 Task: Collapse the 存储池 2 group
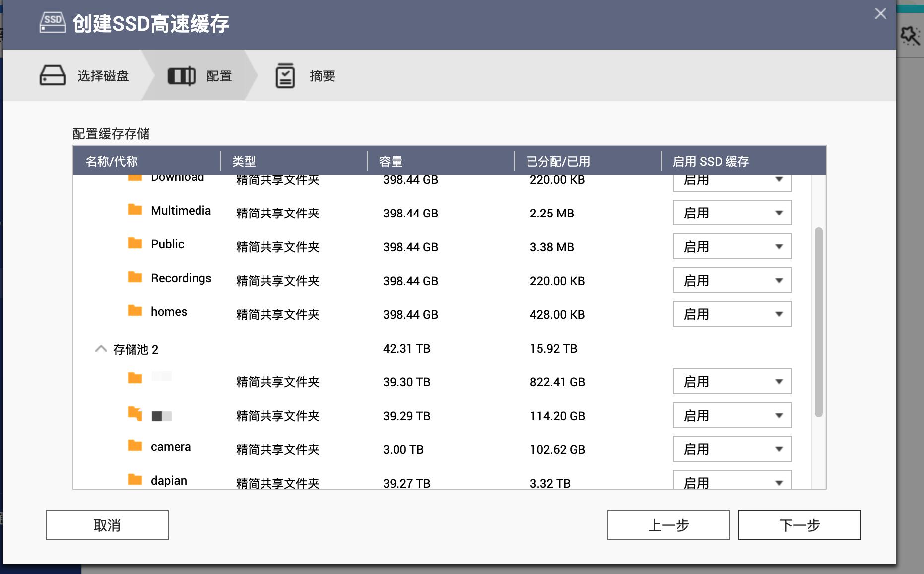point(102,348)
